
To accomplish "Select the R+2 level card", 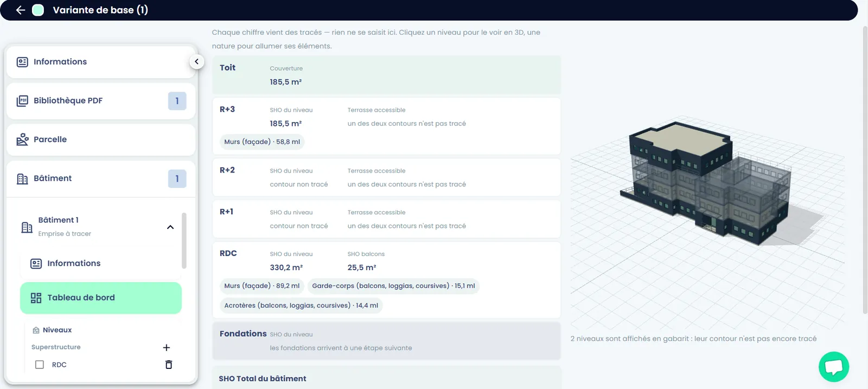I will [386, 177].
